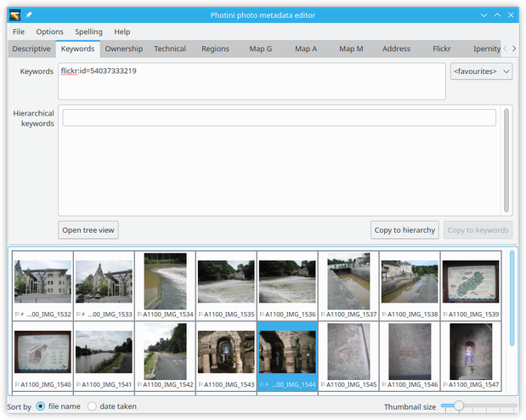Open the favourites dropdown

[481, 71]
